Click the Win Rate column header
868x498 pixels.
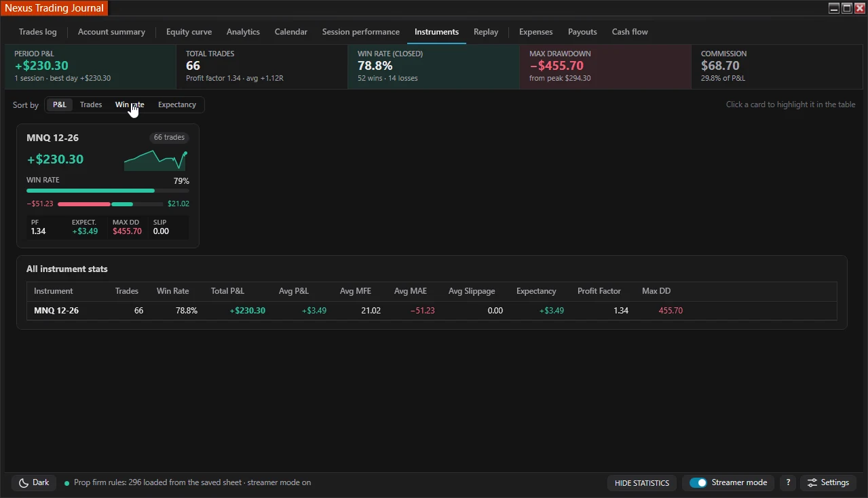pyautogui.click(x=173, y=291)
